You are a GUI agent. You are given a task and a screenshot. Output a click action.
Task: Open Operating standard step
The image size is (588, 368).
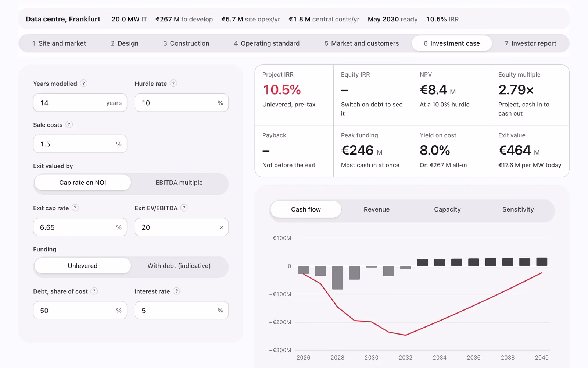(267, 43)
